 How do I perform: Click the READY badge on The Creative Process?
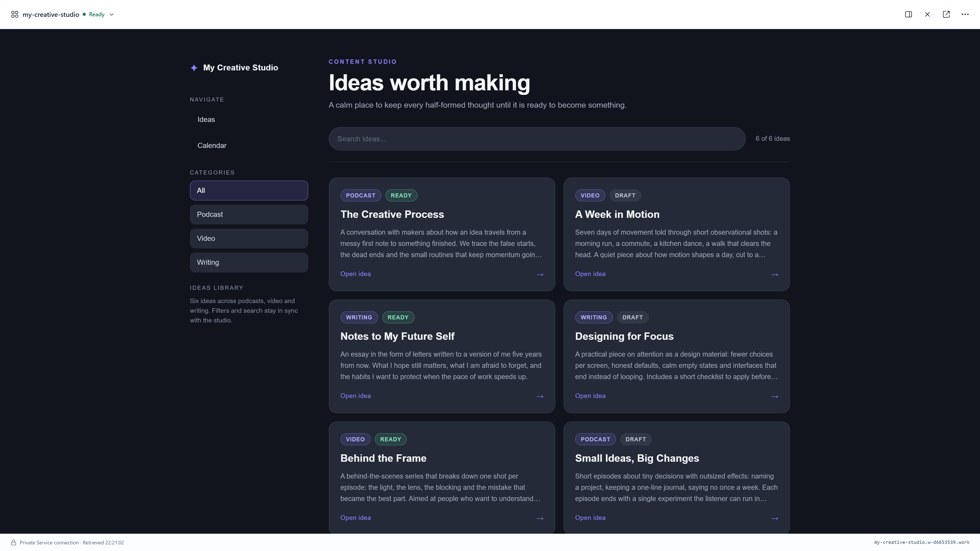(401, 195)
